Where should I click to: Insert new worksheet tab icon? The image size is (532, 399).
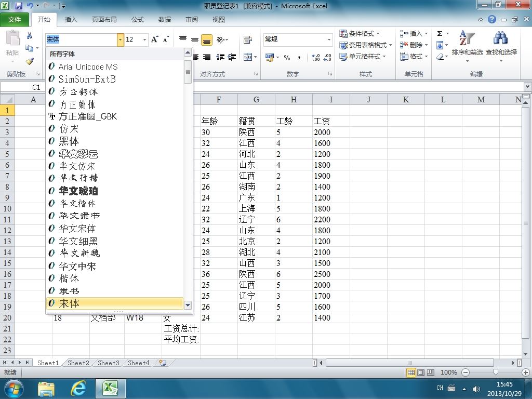163,363
